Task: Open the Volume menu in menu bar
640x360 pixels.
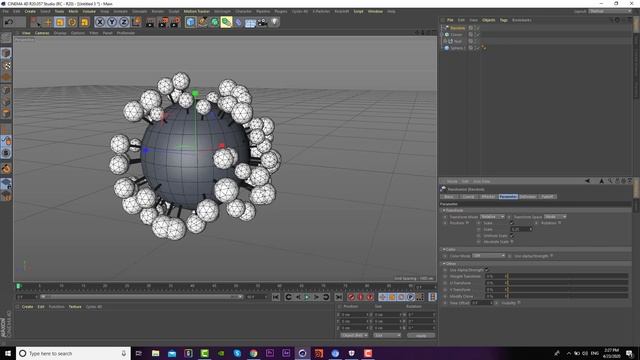Action: (89, 11)
